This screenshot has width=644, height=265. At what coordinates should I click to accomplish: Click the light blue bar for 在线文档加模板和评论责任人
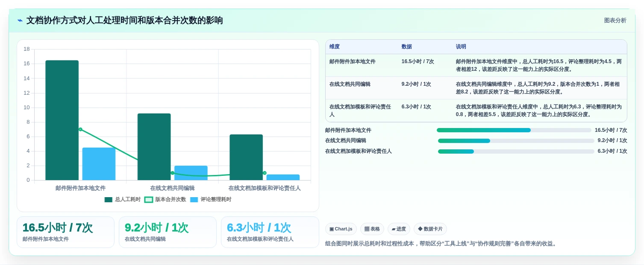(283, 177)
